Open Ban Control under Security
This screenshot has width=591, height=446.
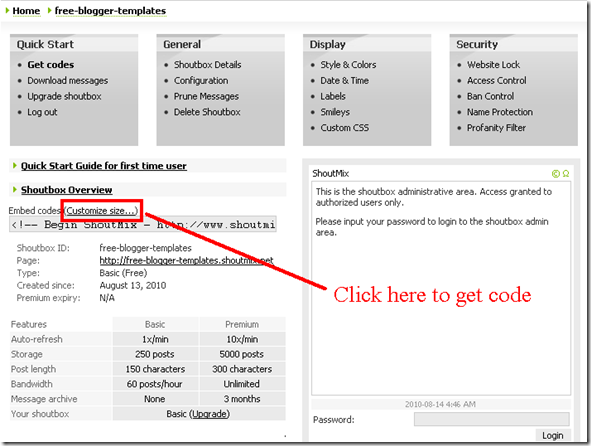[x=490, y=97]
